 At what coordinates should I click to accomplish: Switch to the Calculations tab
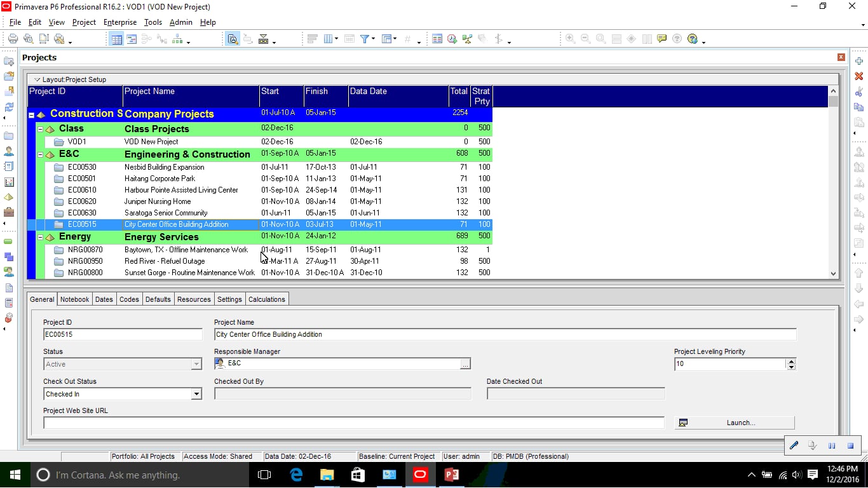coord(267,299)
